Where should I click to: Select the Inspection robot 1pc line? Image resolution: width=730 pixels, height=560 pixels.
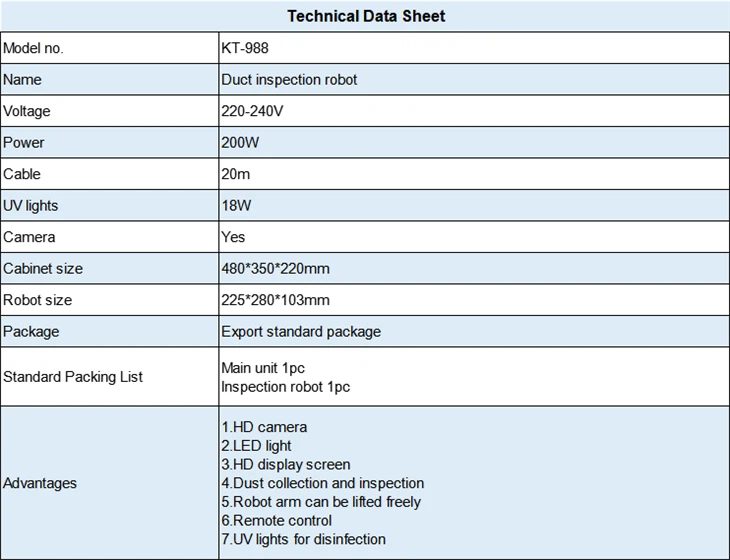[285, 387]
